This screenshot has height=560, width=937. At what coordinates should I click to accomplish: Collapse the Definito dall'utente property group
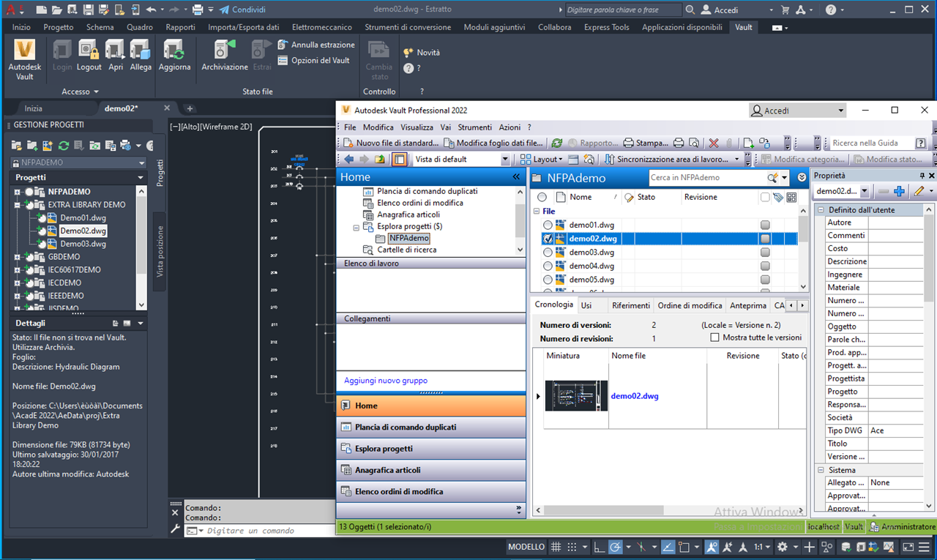click(821, 210)
